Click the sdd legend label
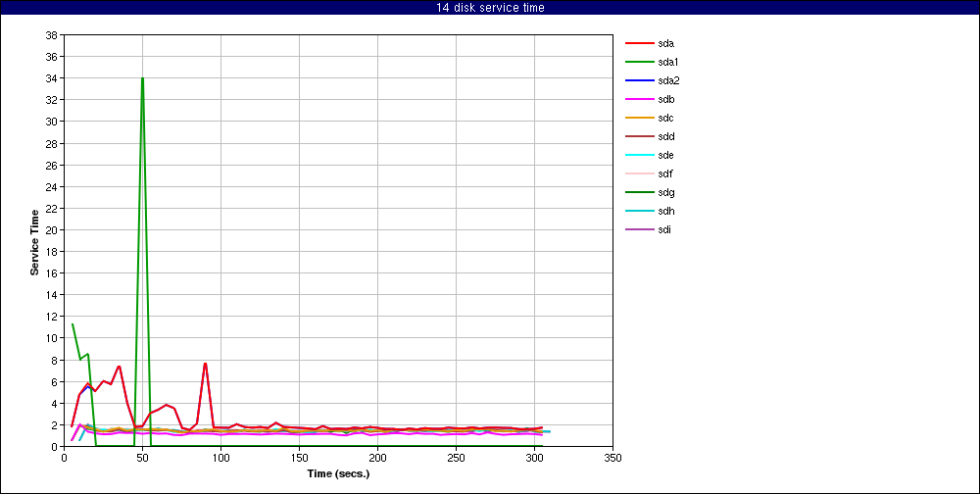 click(x=665, y=136)
